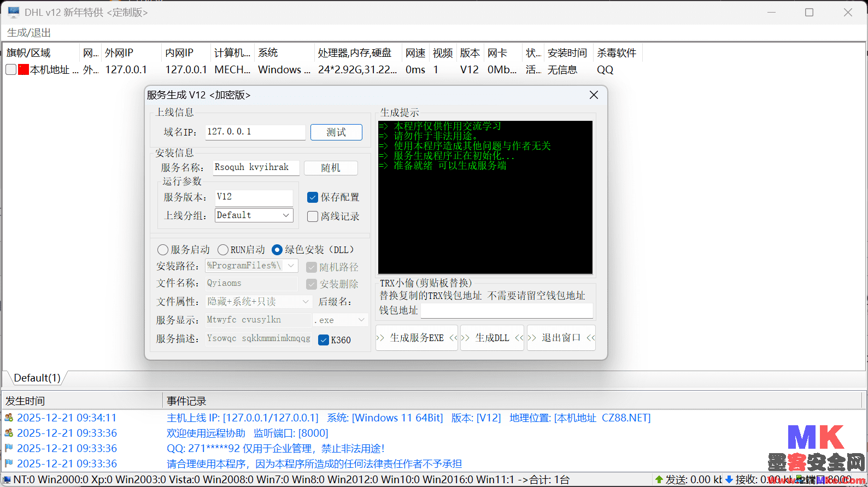
Task: Click the blue download arrow next to 接收
Action: [x=729, y=479]
